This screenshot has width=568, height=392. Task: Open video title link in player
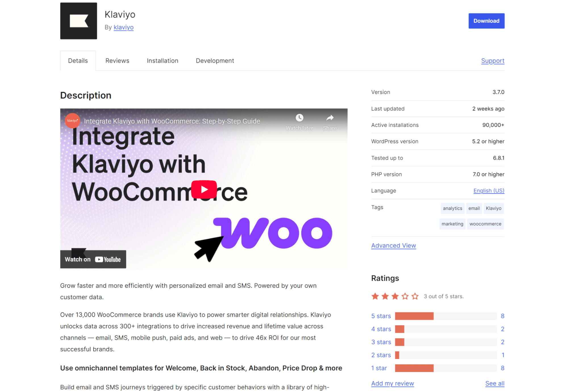tap(172, 121)
